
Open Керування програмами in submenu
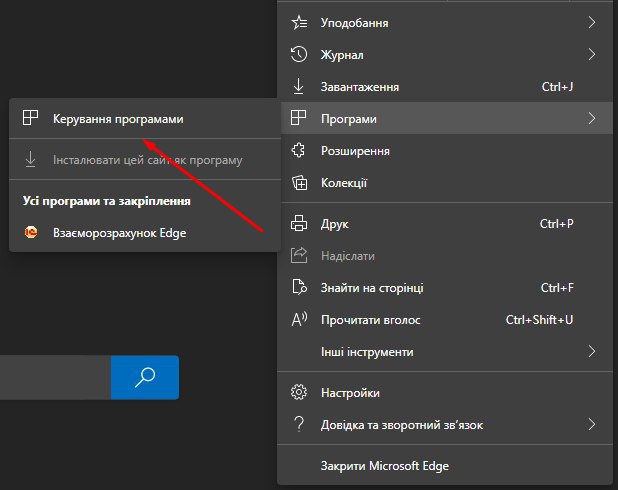[145, 118]
